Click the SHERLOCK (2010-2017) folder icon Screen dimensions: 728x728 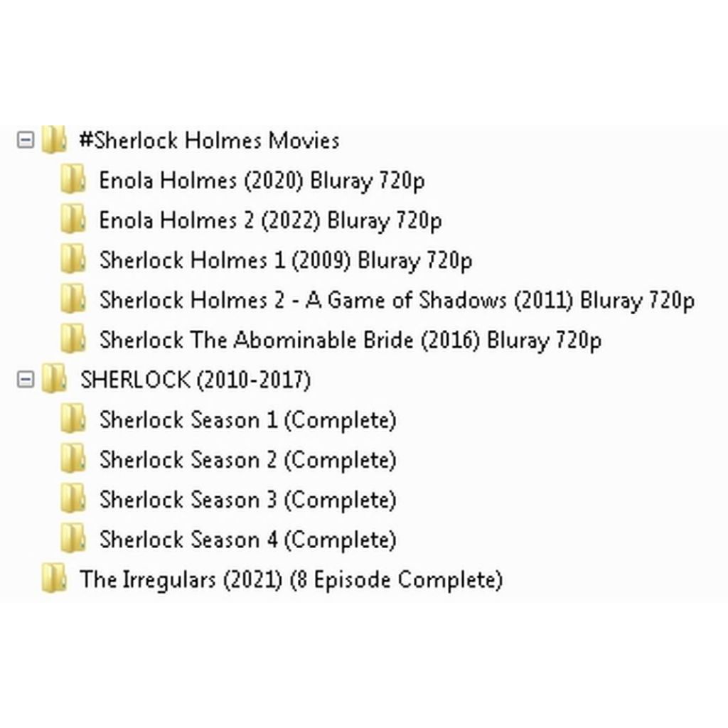coord(54,380)
